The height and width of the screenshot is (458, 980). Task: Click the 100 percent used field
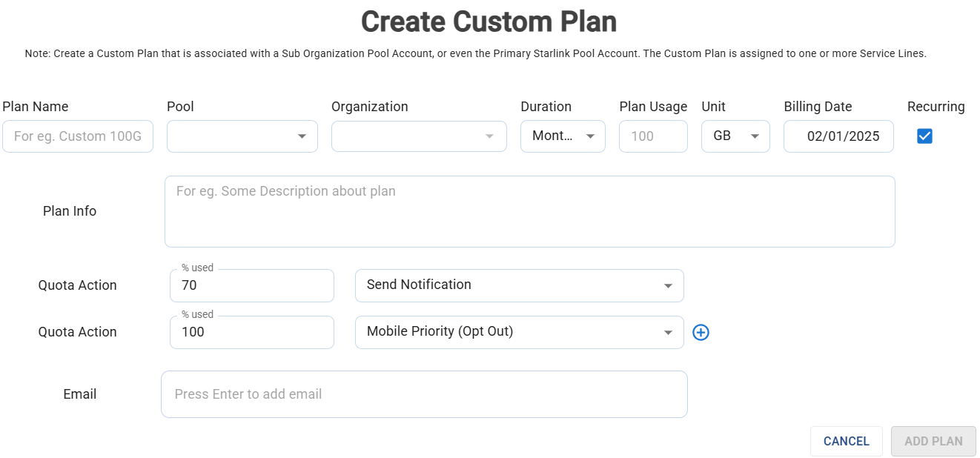[x=252, y=332]
